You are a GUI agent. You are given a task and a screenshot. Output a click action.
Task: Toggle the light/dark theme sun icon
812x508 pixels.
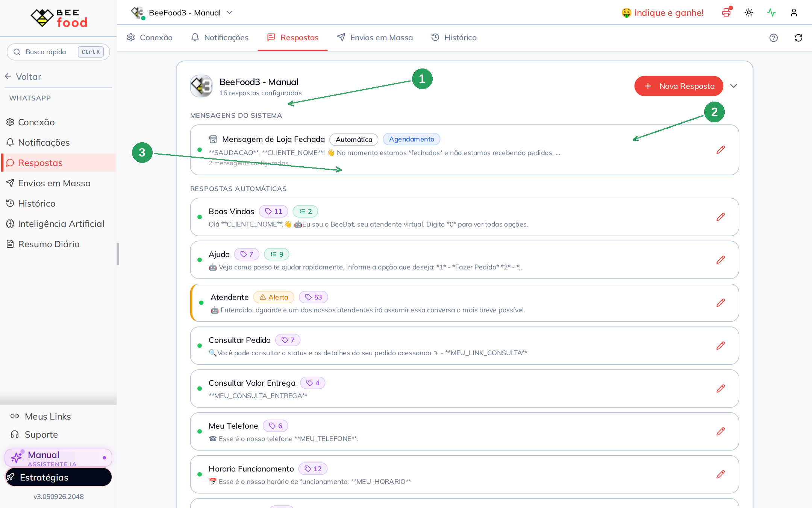749,12
